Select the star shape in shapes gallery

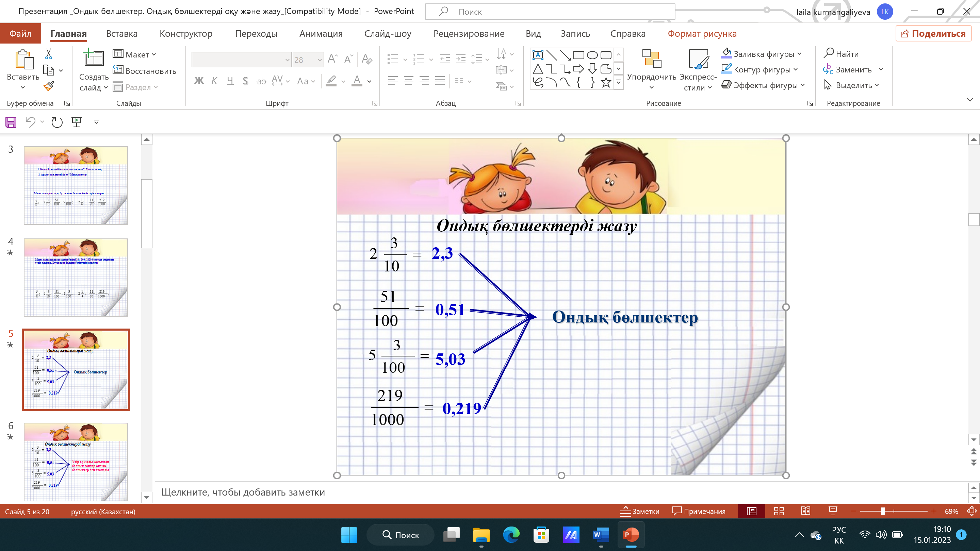(606, 82)
